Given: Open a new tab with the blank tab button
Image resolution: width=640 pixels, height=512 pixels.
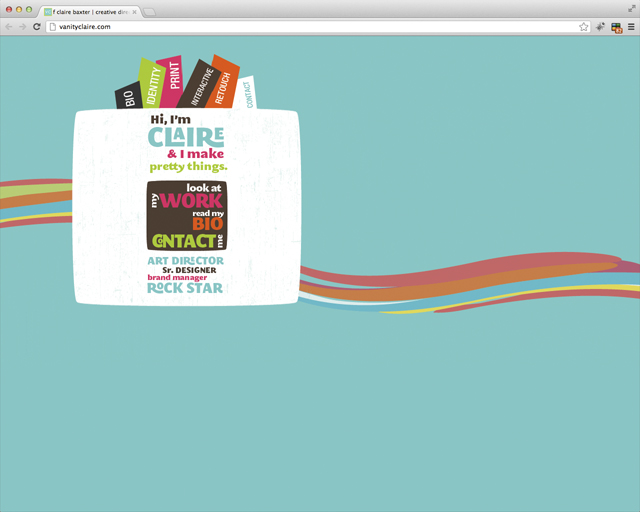Looking at the screenshot, I should coord(149,12).
